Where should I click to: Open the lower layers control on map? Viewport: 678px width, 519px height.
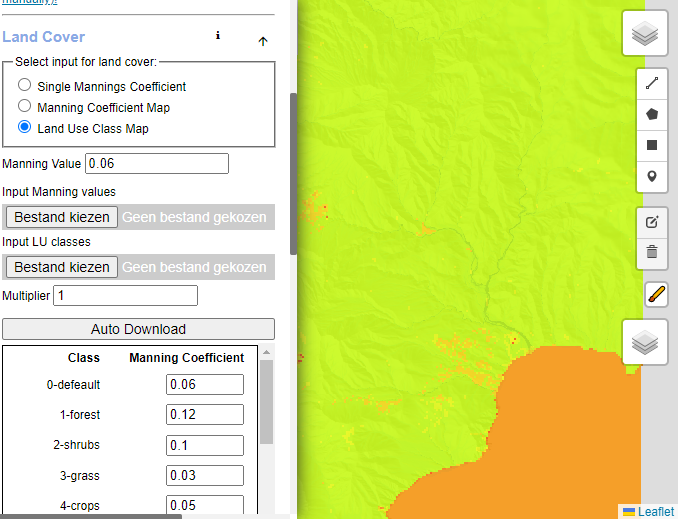pyautogui.click(x=646, y=344)
